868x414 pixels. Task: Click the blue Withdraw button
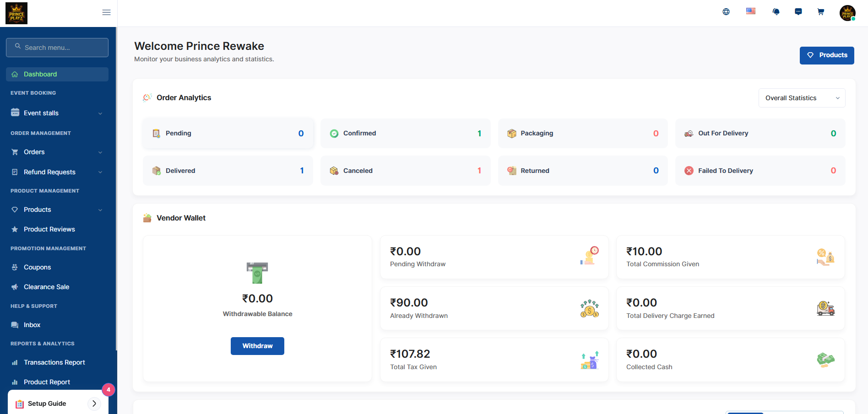pyautogui.click(x=257, y=346)
